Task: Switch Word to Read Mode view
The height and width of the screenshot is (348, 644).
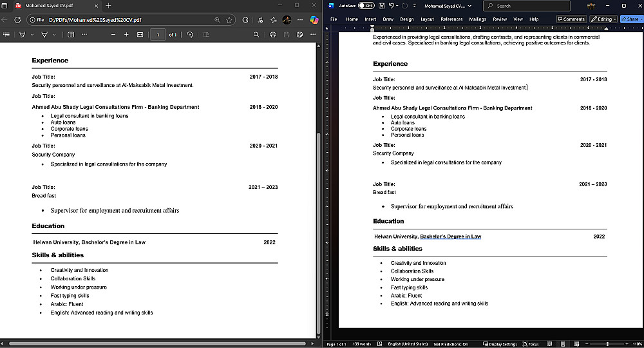Action: coord(549,344)
